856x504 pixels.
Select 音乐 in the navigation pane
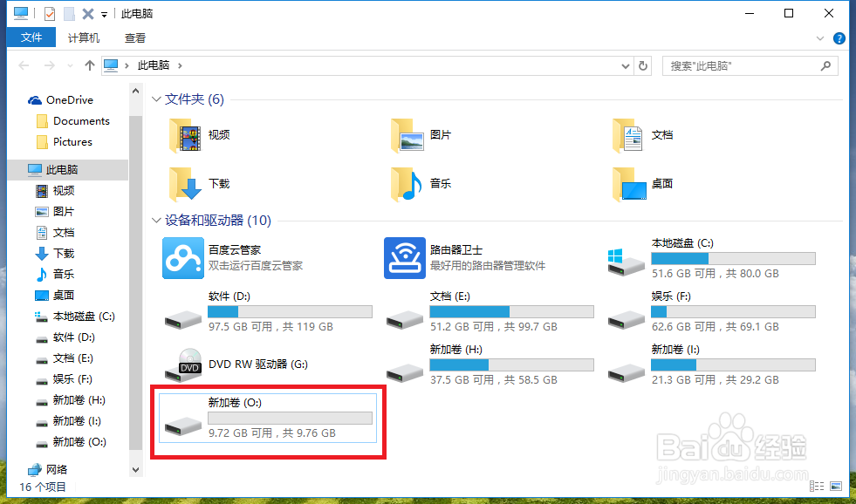[x=55, y=275]
